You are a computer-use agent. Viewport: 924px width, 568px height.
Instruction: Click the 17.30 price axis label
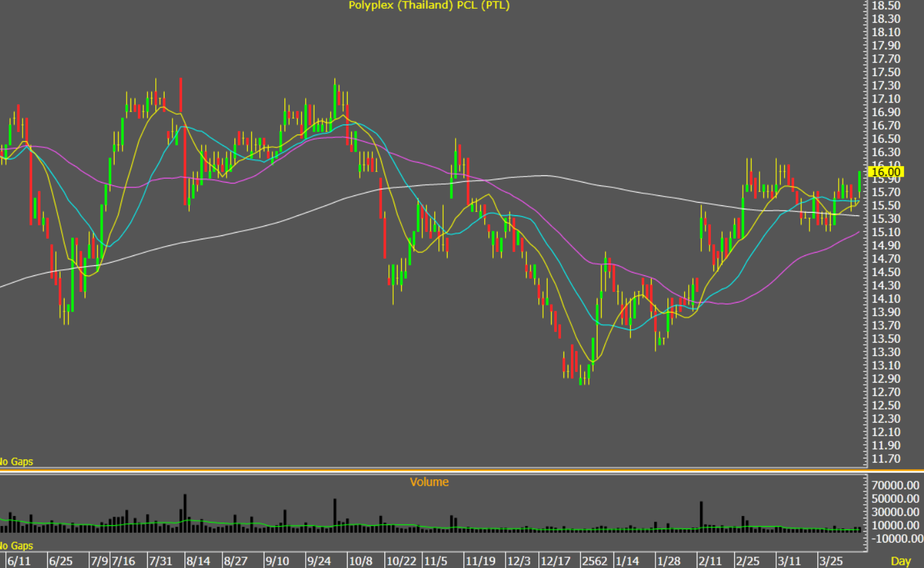[886, 85]
